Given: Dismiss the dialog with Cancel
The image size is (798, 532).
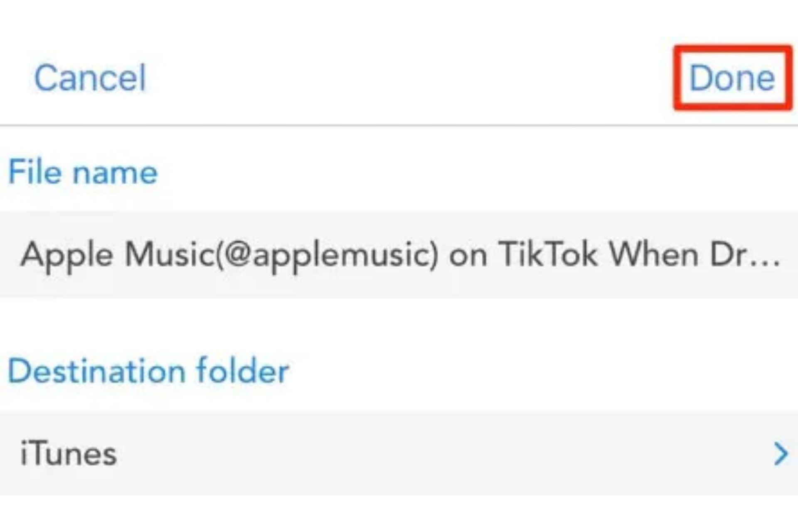Looking at the screenshot, I should [x=90, y=78].
